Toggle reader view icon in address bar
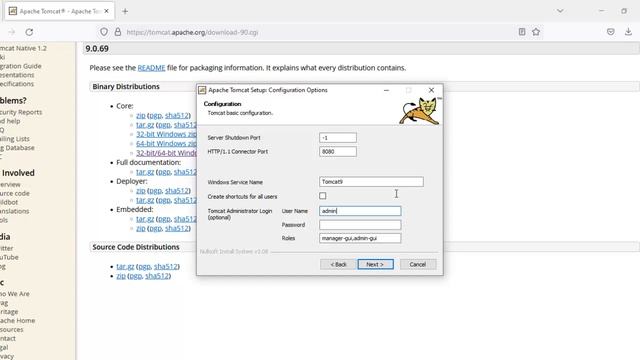This screenshot has width=640, height=360. tap(522, 32)
